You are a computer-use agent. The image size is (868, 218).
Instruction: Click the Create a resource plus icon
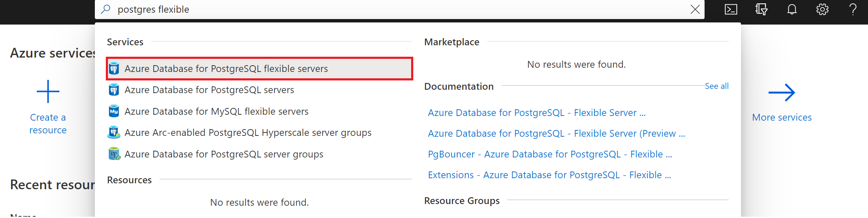tap(48, 91)
